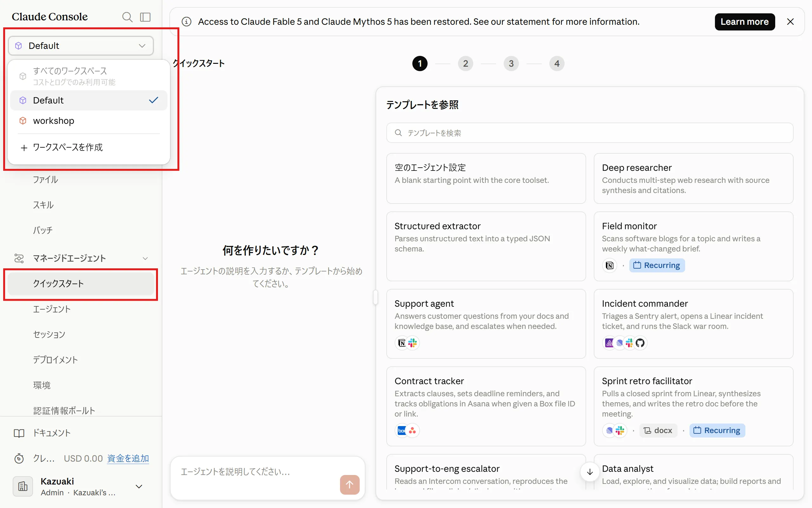Open バッチ in the sidebar
This screenshot has height=508, width=812.
[x=43, y=231]
